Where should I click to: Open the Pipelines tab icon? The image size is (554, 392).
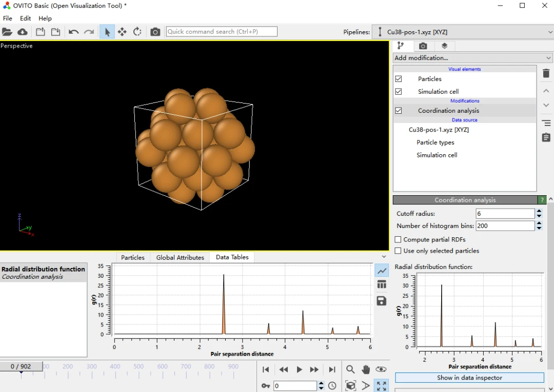point(401,46)
